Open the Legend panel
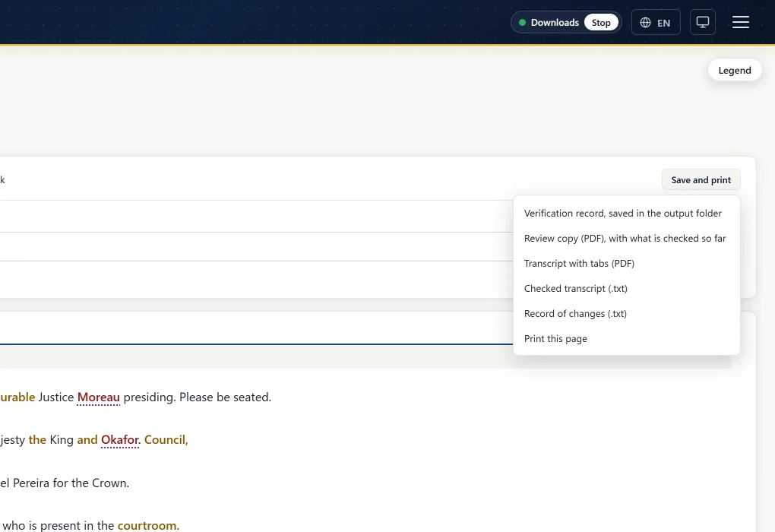The width and height of the screenshot is (775, 532). tap(735, 70)
